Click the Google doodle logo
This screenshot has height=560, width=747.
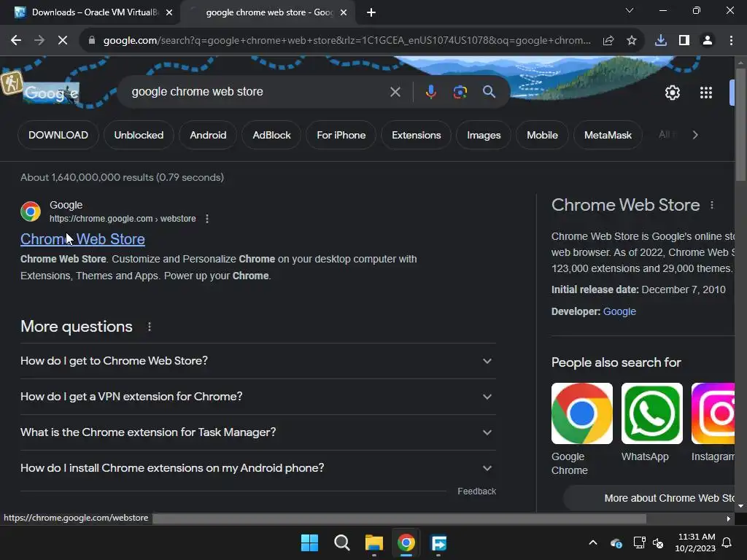(x=51, y=93)
